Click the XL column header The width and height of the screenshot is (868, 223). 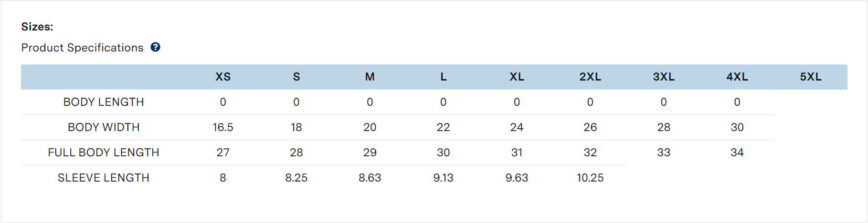point(517,77)
